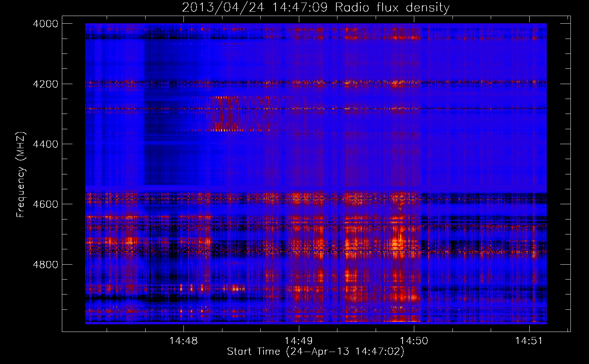Click the 'Start Time (24-Apr-13 14:47:02)' axis label
This screenshot has height=364, width=589.
tap(316, 352)
